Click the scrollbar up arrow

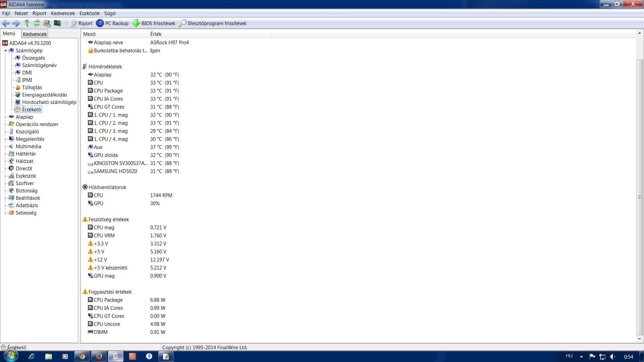tap(640, 33)
